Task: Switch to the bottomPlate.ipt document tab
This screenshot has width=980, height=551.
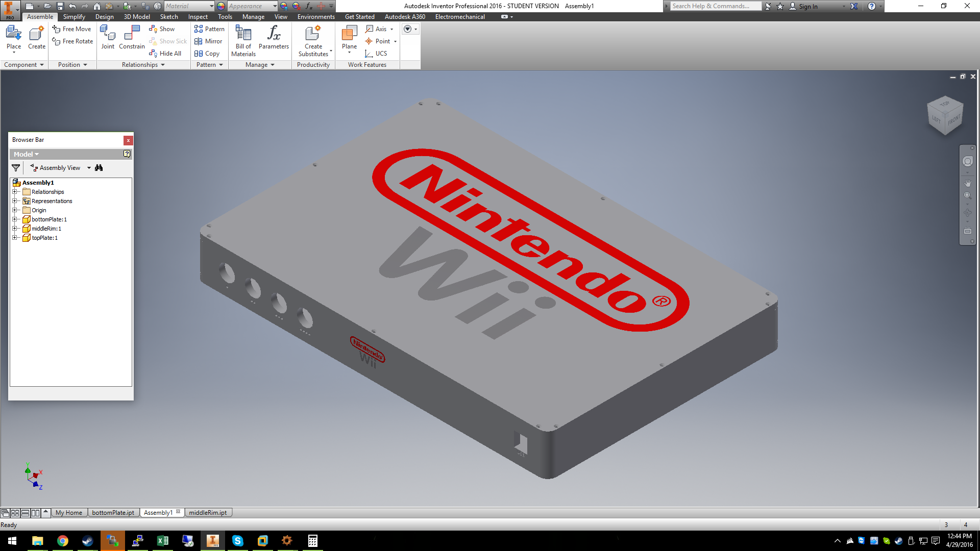Action: click(113, 513)
